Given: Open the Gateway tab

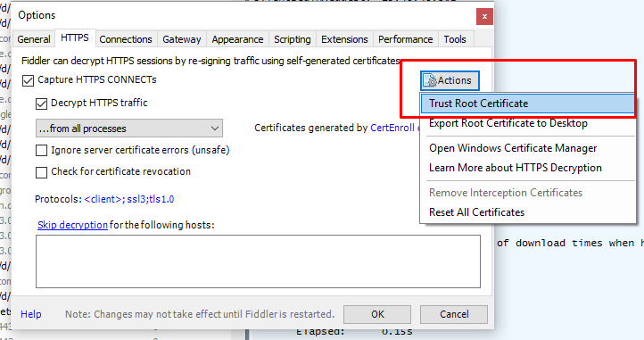Looking at the screenshot, I should tap(182, 39).
